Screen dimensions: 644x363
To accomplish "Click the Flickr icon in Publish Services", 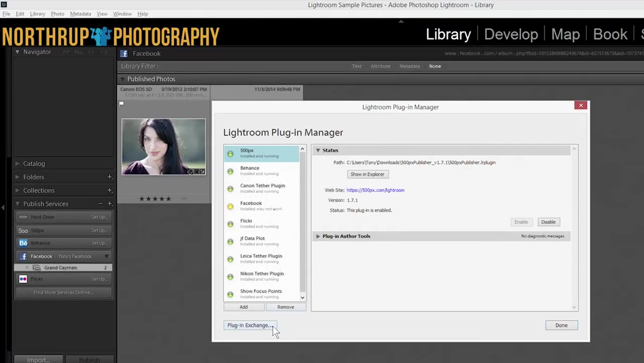I will (23, 279).
